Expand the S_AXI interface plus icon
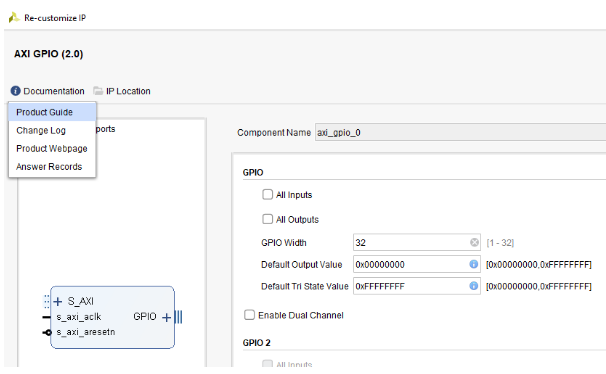The height and width of the screenshot is (374, 606). (x=58, y=301)
